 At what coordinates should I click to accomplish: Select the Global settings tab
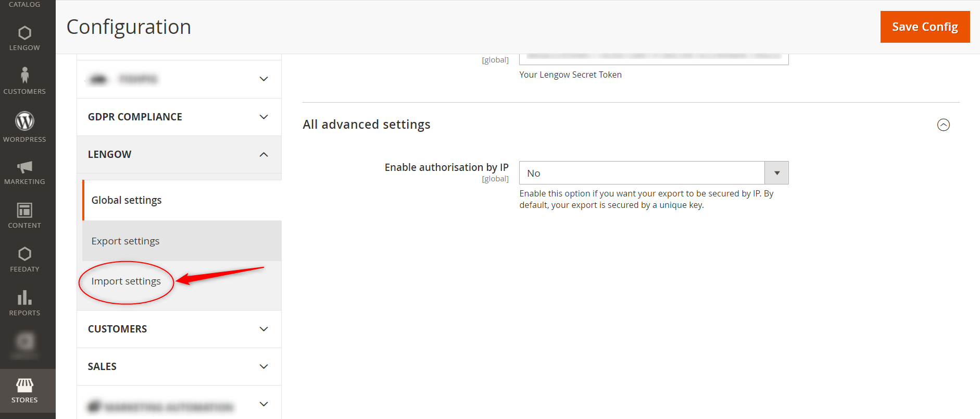point(127,201)
